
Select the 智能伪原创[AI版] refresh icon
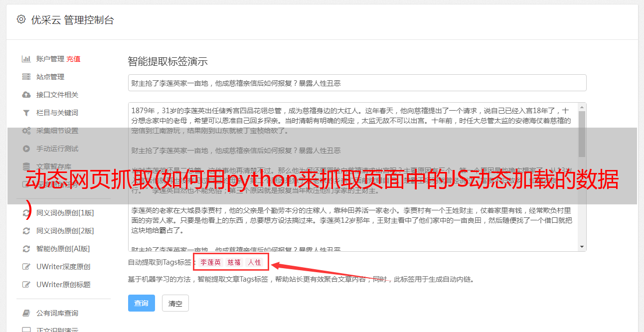tap(26, 249)
